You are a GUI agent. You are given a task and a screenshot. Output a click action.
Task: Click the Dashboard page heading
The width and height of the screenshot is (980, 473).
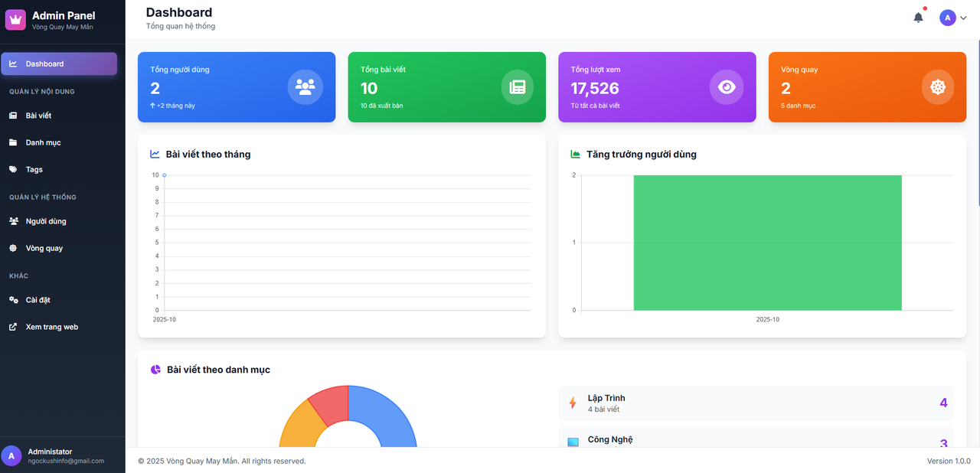(179, 12)
